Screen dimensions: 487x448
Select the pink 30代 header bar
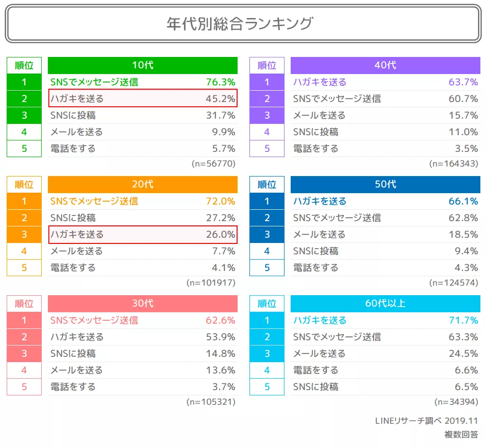coord(142,304)
